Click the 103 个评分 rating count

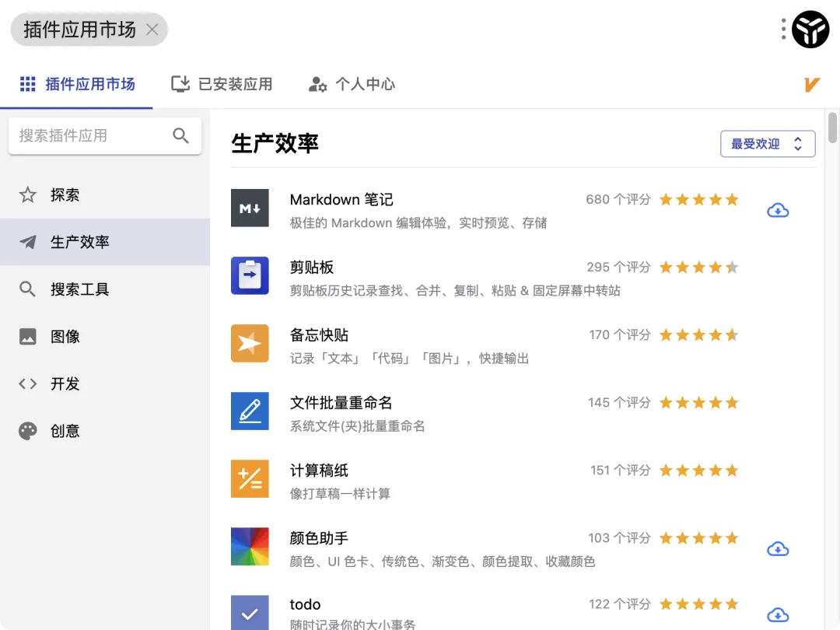click(x=619, y=538)
